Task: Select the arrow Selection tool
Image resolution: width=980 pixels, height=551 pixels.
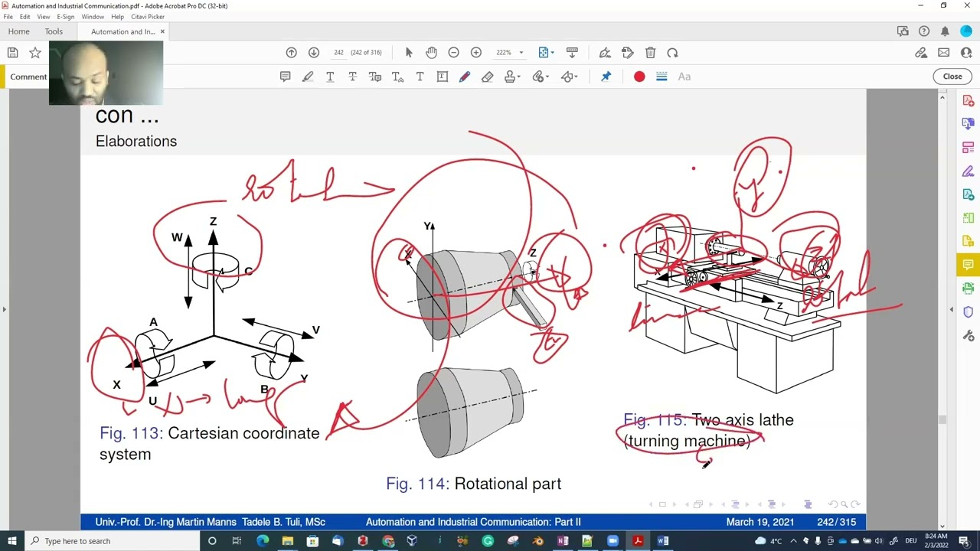Action: click(x=409, y=53)
